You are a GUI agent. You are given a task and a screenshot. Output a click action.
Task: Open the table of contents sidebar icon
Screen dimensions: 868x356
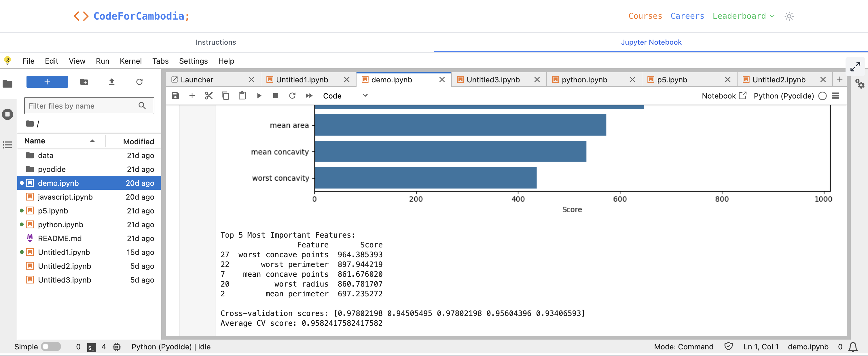click(7, 145)
